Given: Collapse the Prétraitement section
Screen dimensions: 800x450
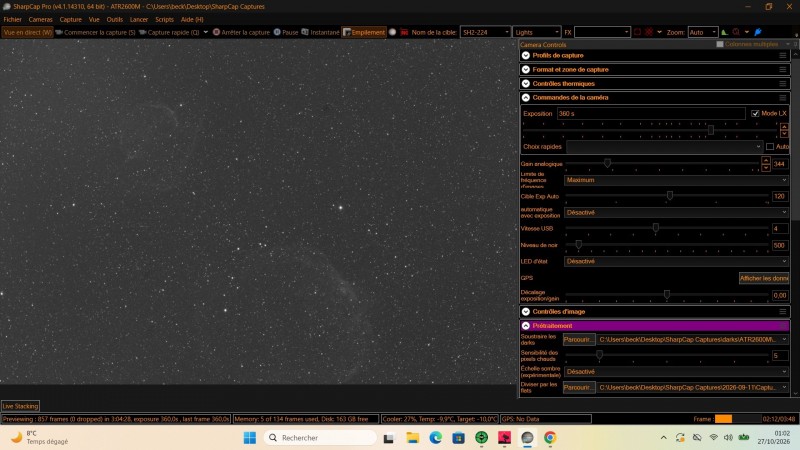Looking at the screenshot, I should click(526, 326).
